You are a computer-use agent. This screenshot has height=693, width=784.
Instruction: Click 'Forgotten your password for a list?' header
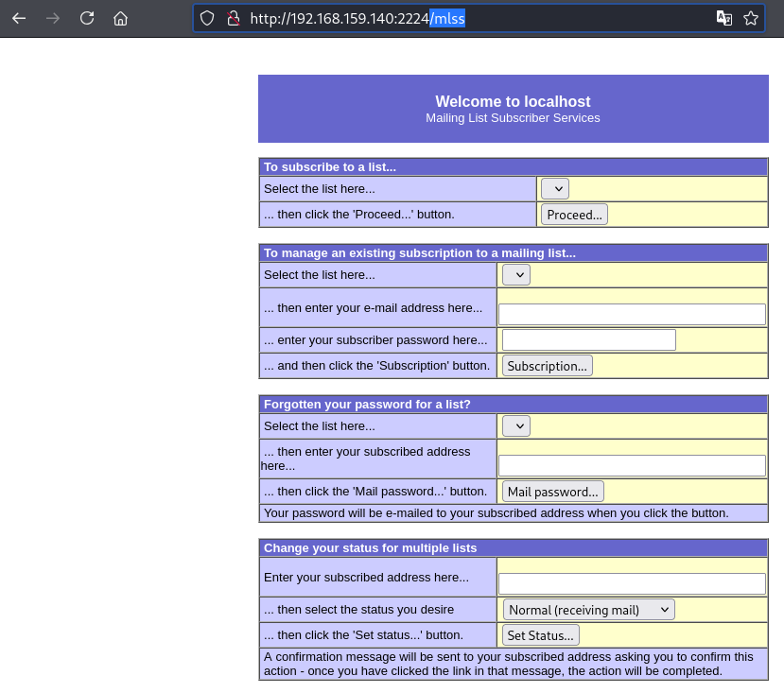click(367, 404)
